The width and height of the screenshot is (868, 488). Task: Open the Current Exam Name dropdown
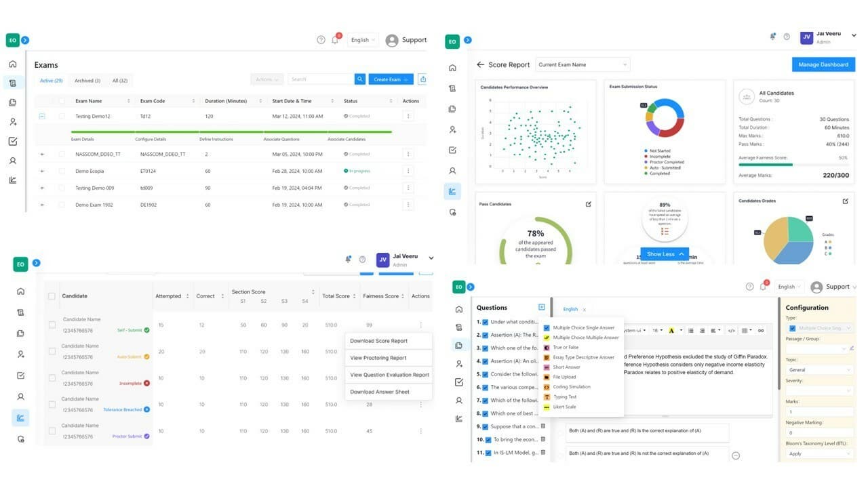coord(583,65)
